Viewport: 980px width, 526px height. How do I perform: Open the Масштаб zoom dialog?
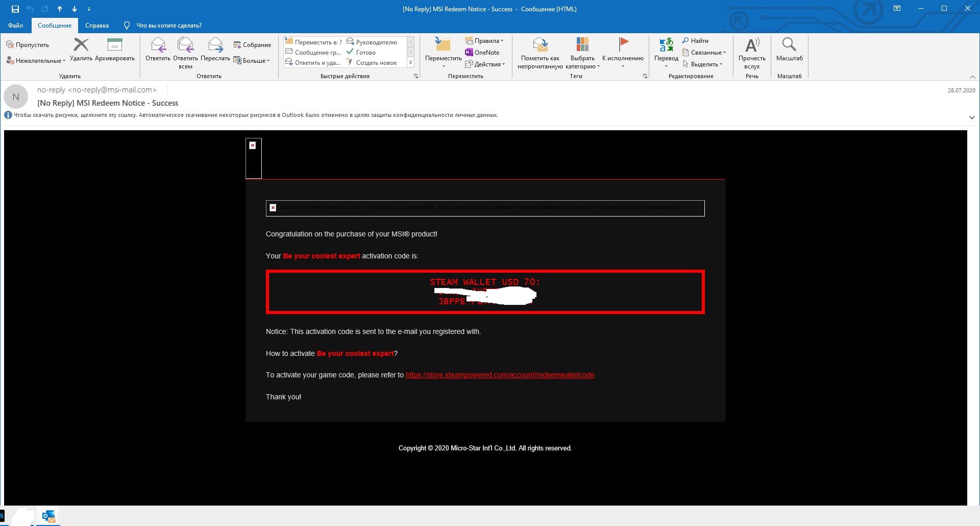coord(789,50)
